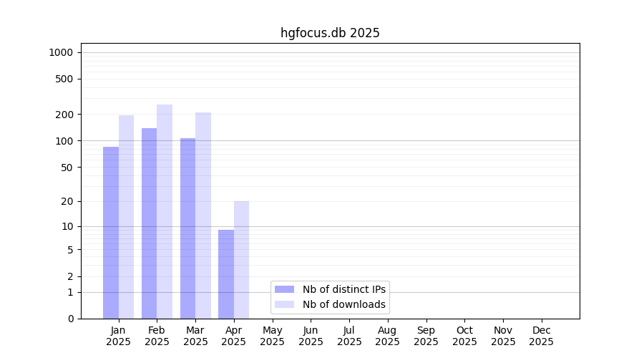Click the 0 y-axis tick label
The width and height of the screenshot is (644, 358).
tap(70, 319)
